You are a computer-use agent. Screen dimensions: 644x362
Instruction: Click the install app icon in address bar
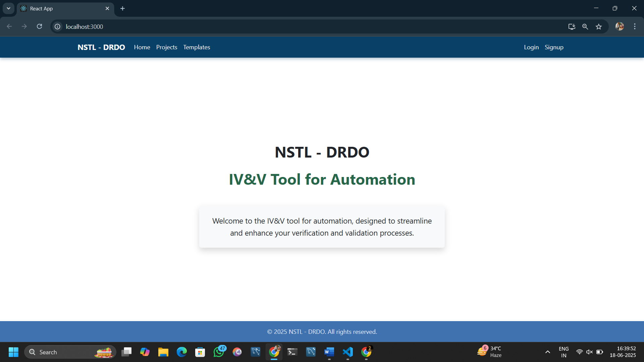[572, 26]
